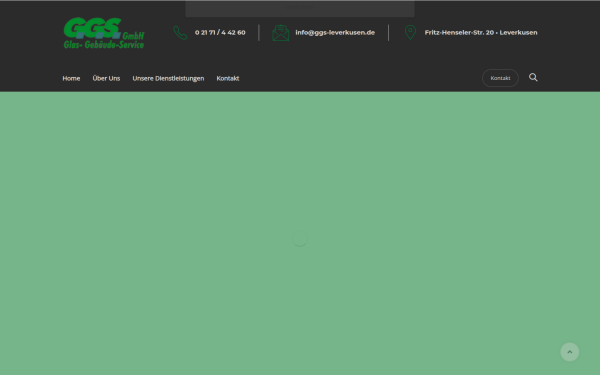Click the envelope email icon
This screenshot has width=600, height=375.
(280, 33)
